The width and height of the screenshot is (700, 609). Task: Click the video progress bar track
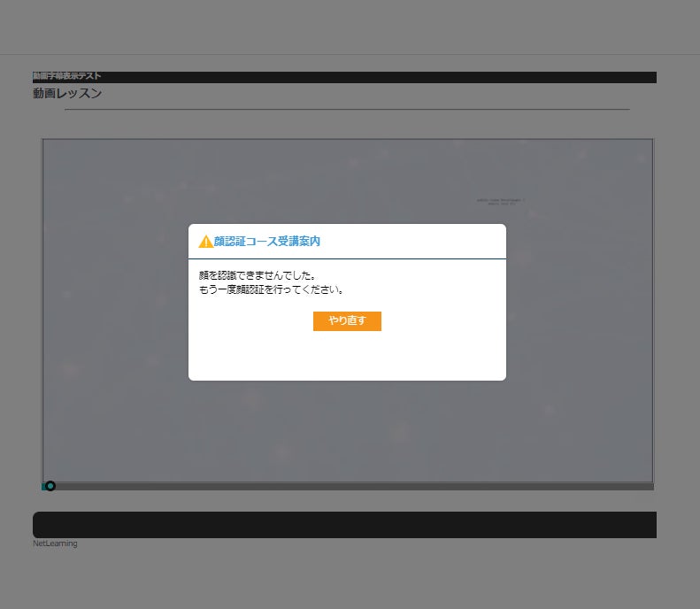click(x=348, y=487)
